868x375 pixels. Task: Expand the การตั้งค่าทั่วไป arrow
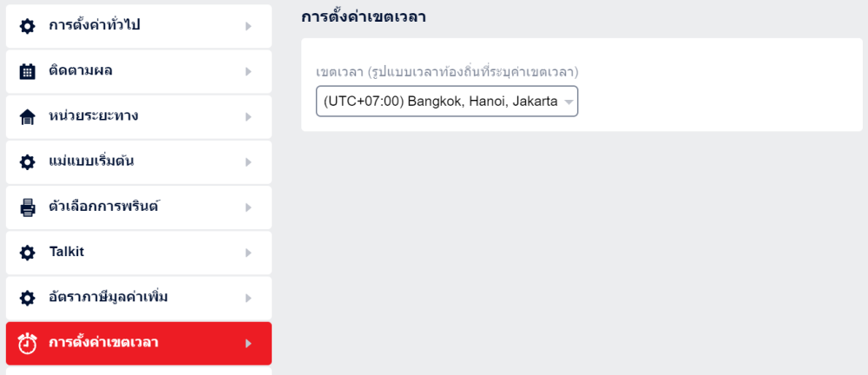coord(248,26)
